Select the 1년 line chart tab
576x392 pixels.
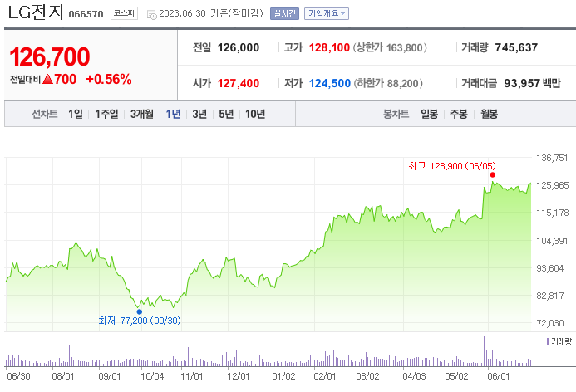click(173, 114)
